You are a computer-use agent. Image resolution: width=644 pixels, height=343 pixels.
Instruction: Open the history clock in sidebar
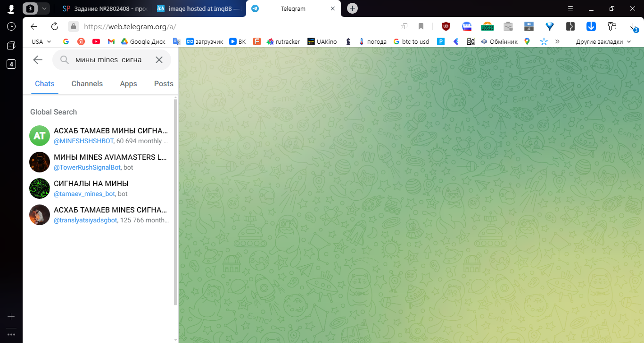(11, 26)
